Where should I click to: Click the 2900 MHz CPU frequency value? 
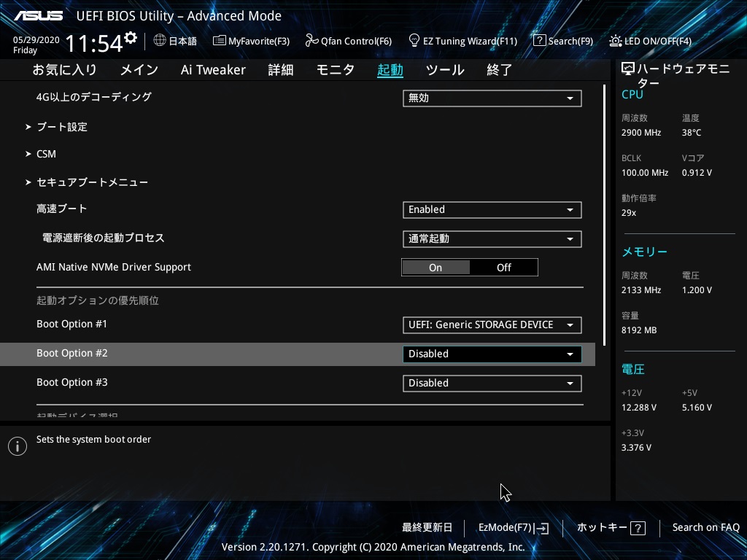pyautogui.click(x=641, y=133)
